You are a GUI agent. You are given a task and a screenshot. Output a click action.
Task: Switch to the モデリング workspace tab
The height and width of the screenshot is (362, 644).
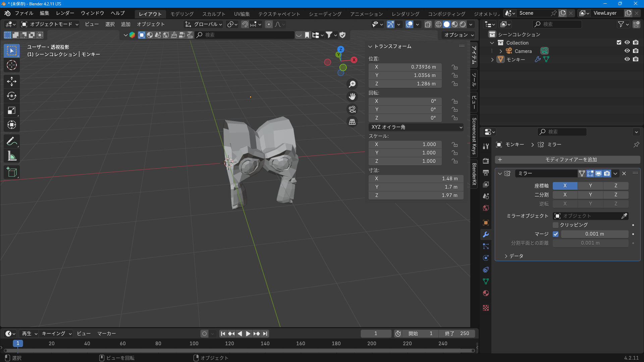pyautogui.click(x=182, y=14)
